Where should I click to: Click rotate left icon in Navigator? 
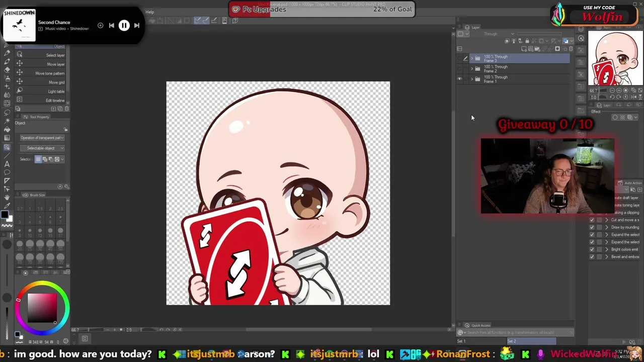tap(612, 97)
